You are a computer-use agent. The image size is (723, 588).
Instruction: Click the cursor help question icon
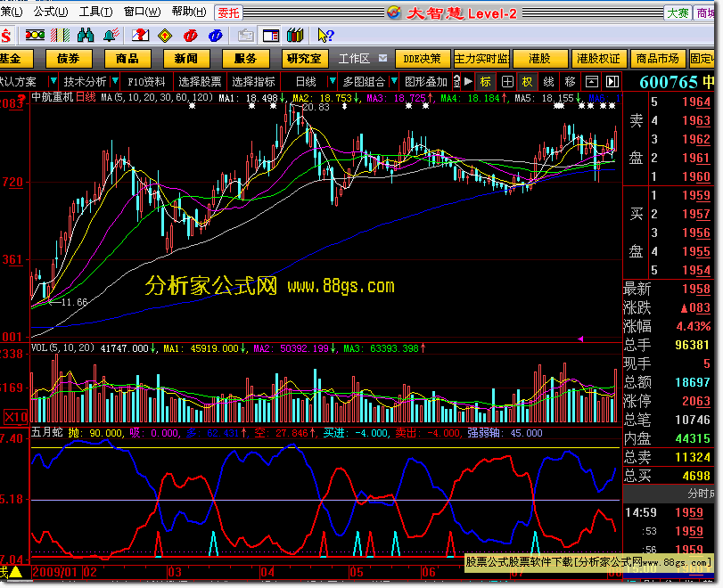point(325,35)
